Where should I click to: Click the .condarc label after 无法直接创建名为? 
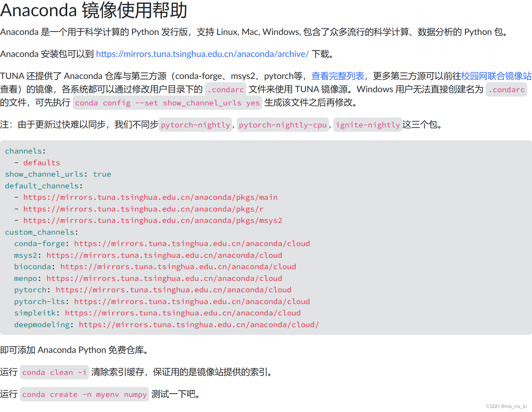(506, 90)
